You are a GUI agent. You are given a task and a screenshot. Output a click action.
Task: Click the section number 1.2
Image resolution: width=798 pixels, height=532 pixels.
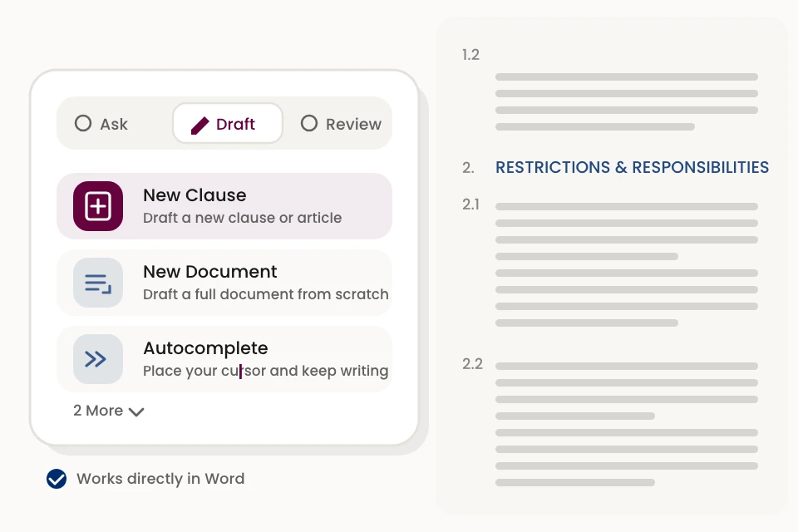click(x=470, y=55)
